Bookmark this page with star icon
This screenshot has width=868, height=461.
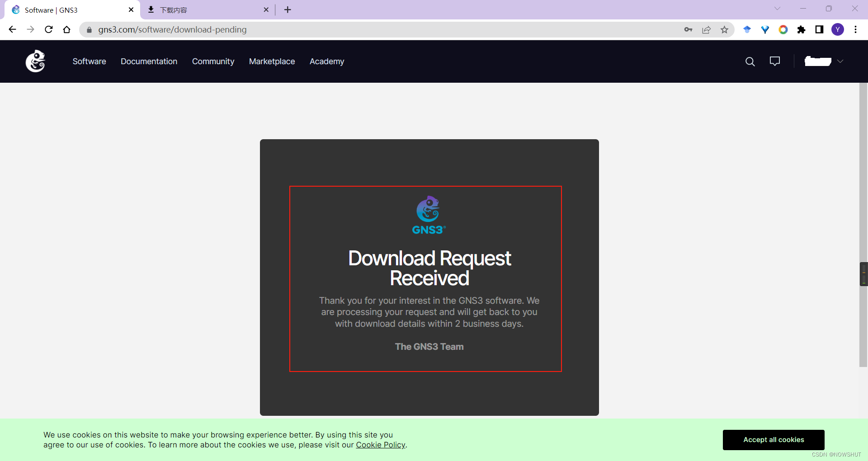(724, 29)
